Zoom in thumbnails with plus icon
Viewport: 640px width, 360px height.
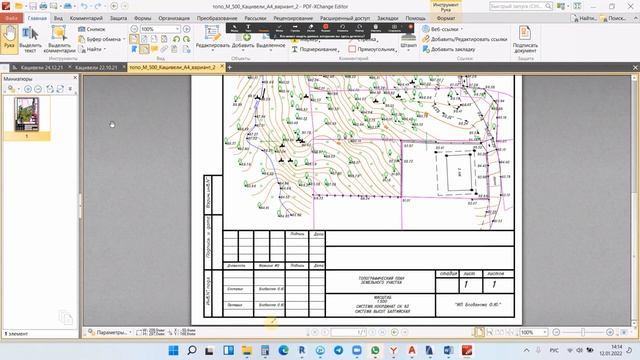coord(28,89)
